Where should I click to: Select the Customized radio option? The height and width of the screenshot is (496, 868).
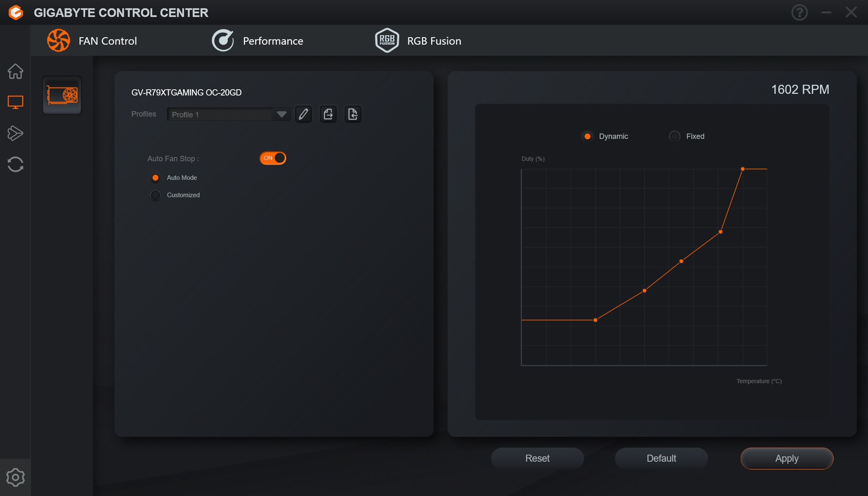(x=155, y=195)
